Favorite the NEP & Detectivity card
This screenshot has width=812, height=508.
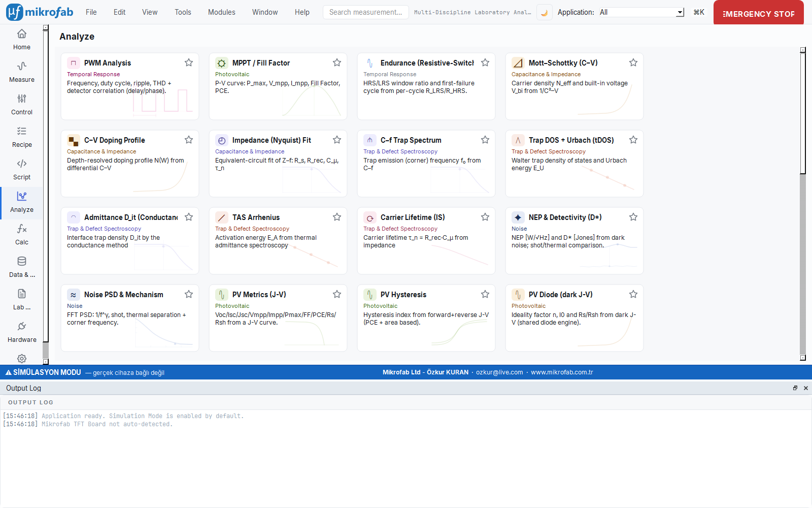coord(633,217)
